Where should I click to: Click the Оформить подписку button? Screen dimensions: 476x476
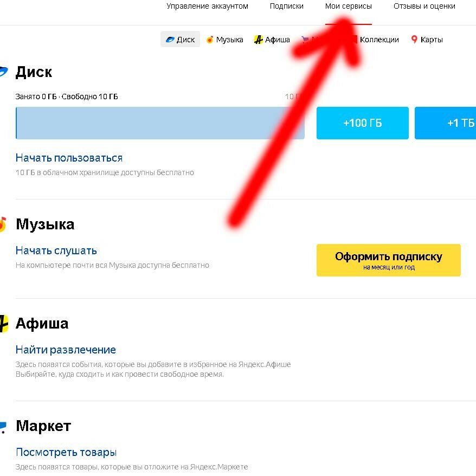tap(389, 260)
